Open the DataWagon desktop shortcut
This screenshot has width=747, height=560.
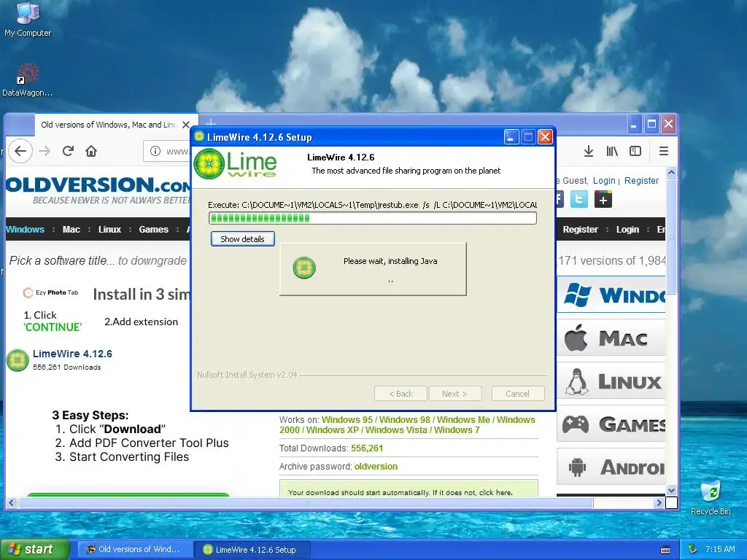click(x=27, y=80)
